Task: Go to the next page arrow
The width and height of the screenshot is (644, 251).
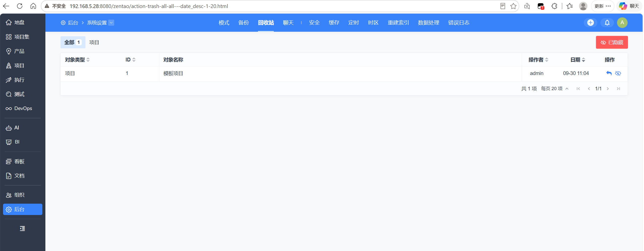Action: click(608, 89)
